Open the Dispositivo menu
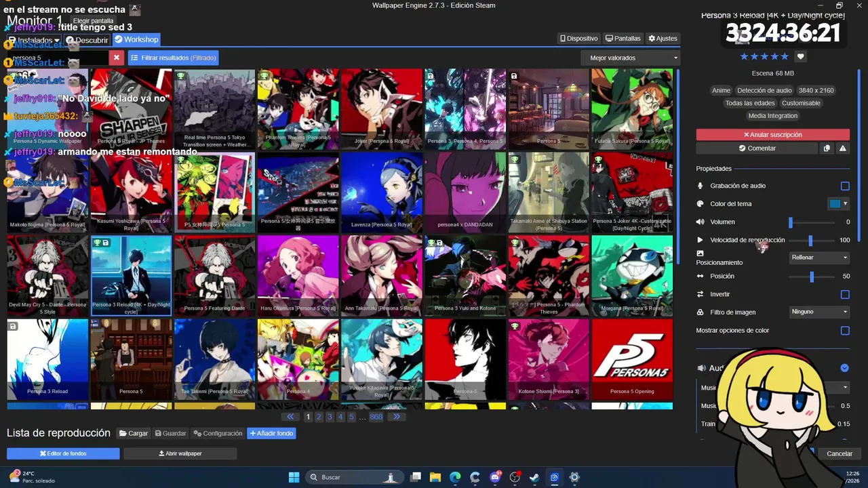Screen dimensions: 868x488 [x=578, y=39]
